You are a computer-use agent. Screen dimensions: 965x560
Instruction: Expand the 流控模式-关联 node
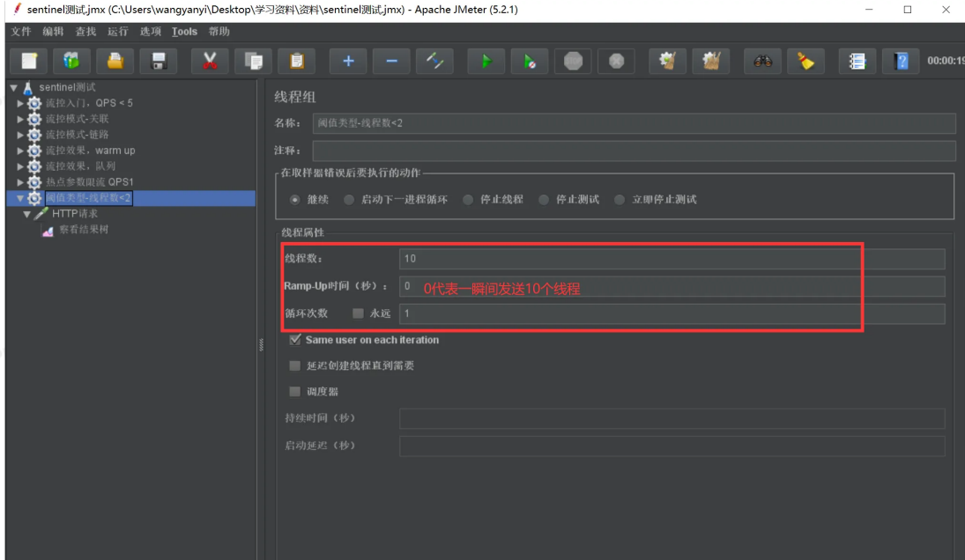tap(20, 119)
